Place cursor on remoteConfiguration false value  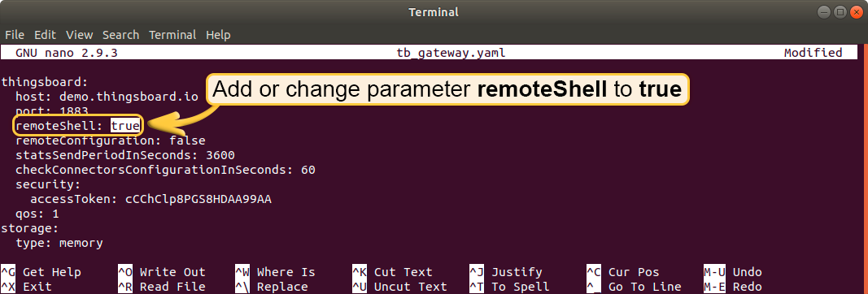(x=187, y=141)
